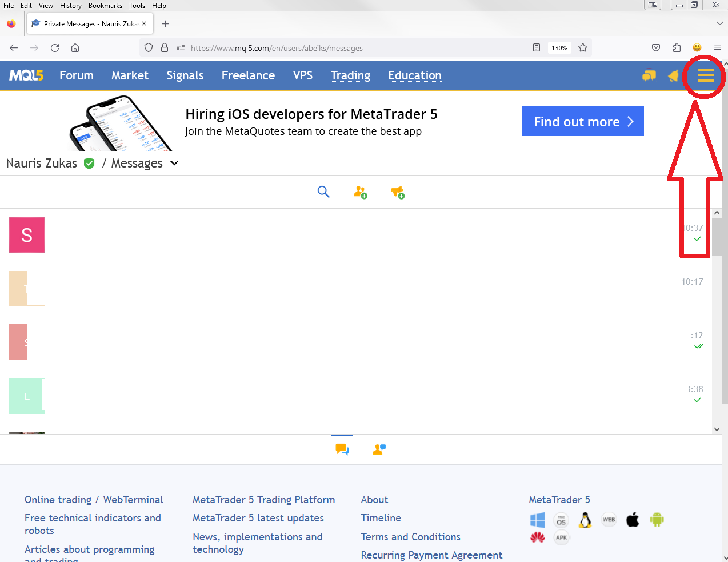
Task: Open the Trading section
Action: (350, 75)
